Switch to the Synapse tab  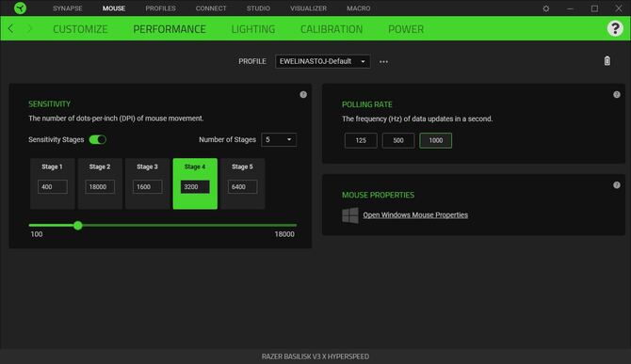pos(68,8)
